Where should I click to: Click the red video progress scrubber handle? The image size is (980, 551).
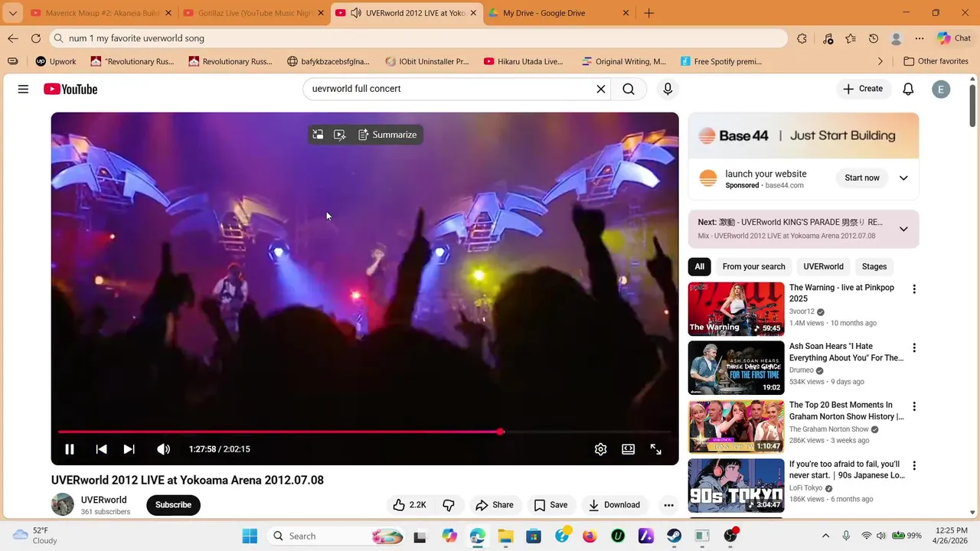[500, 432]
